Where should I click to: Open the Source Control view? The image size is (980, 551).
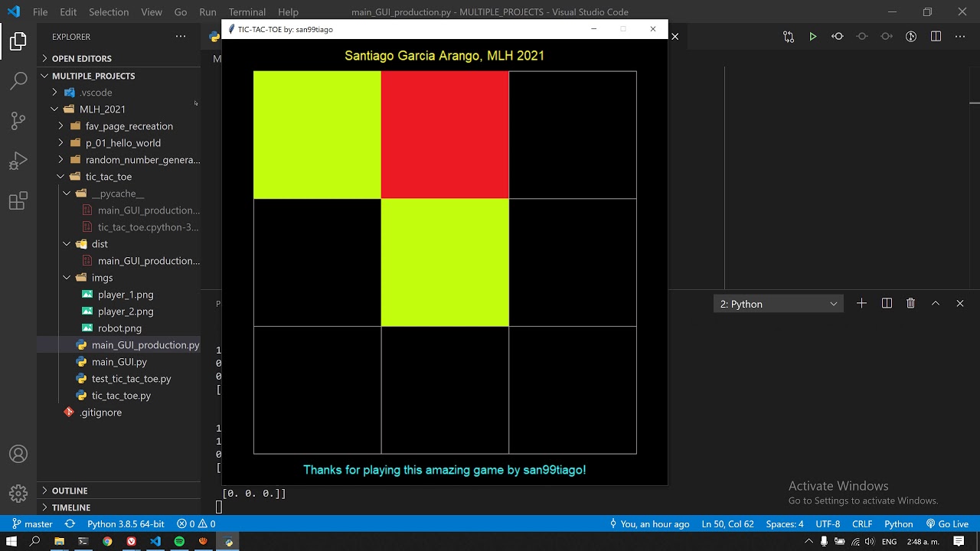(18, 120)
